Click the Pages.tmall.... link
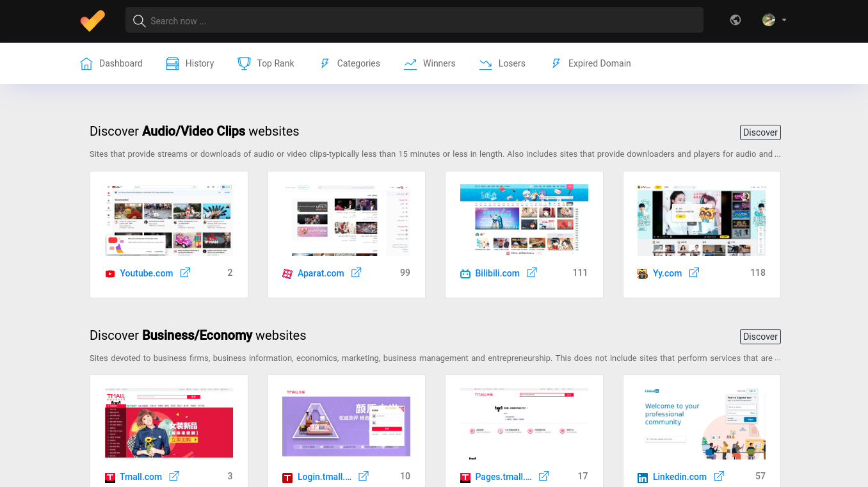This screenshot has width=868, height=487. point(504,477)
